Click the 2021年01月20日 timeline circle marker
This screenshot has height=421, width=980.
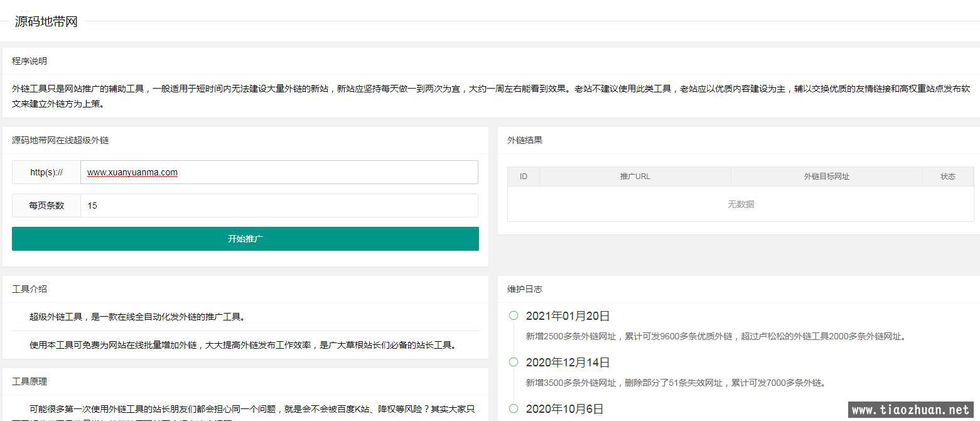tap(514, 315)
